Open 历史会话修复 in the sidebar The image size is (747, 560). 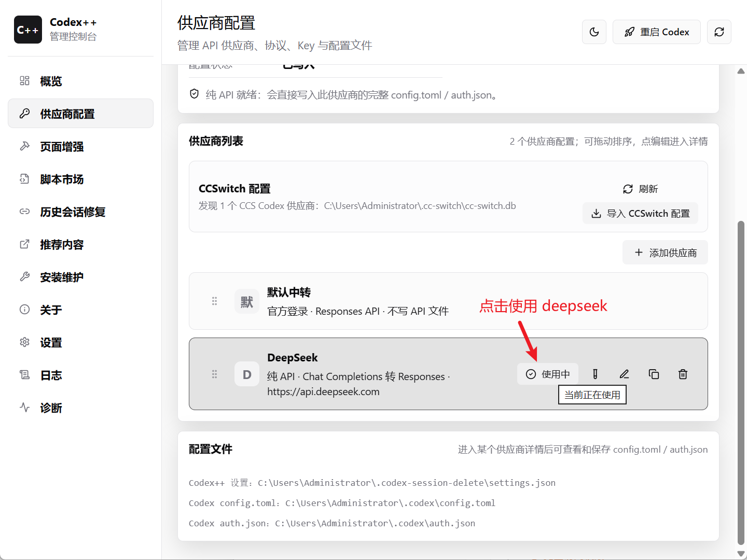point(81,212)
